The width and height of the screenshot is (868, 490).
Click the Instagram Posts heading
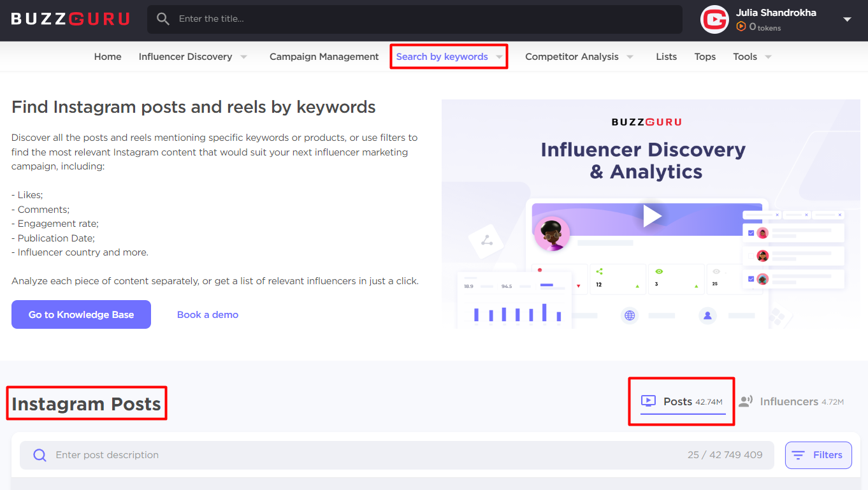tap(86, 404)
